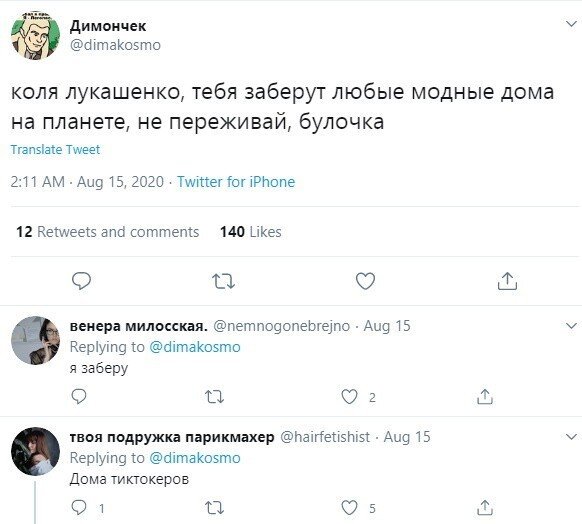Open the chevron menu on Димончек's tweet
This screenshot has width=582, height=524.
[x=571, y=24]
